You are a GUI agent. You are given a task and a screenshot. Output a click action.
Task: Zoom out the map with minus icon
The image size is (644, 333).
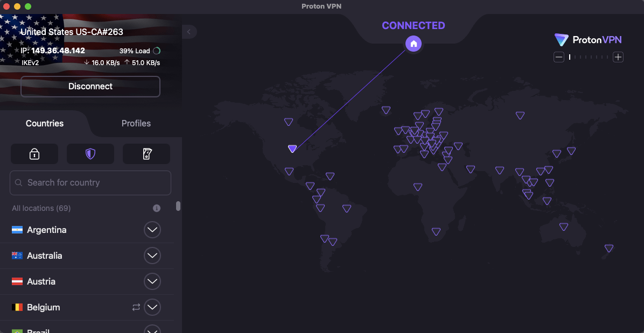coord(559,57)
